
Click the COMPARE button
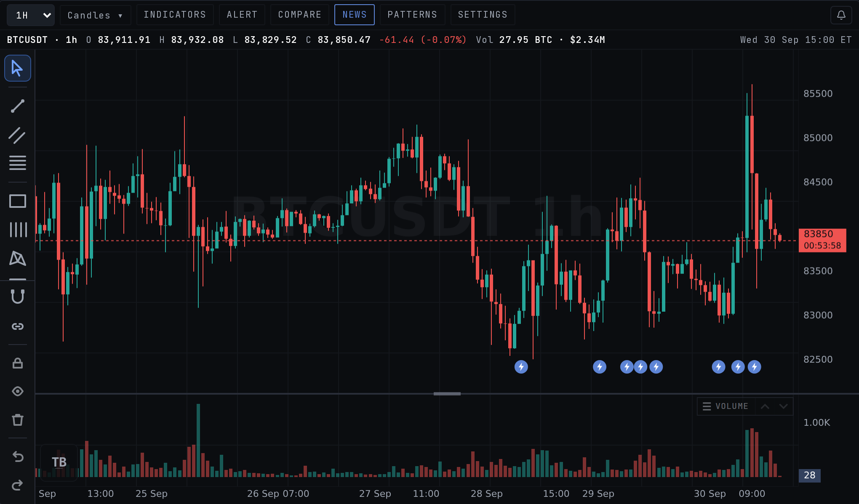pyautogui.click(x=300, y=15)
